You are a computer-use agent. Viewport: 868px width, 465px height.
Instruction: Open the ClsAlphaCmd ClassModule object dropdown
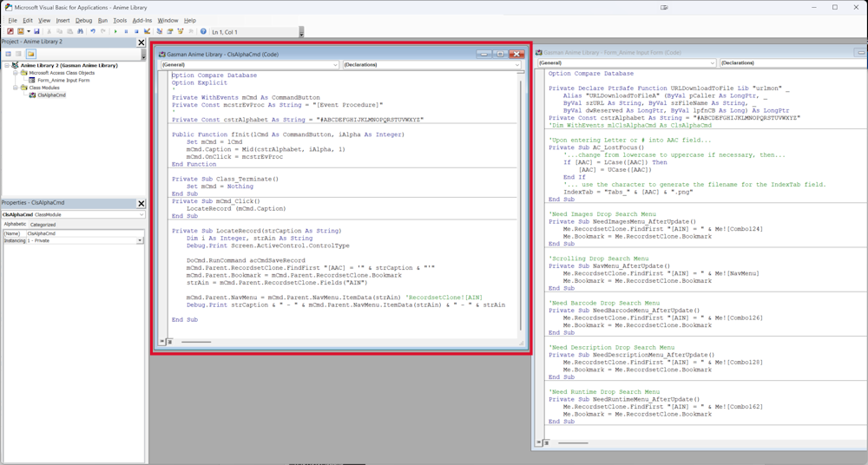pyautogui.click(x=141, y=214)
